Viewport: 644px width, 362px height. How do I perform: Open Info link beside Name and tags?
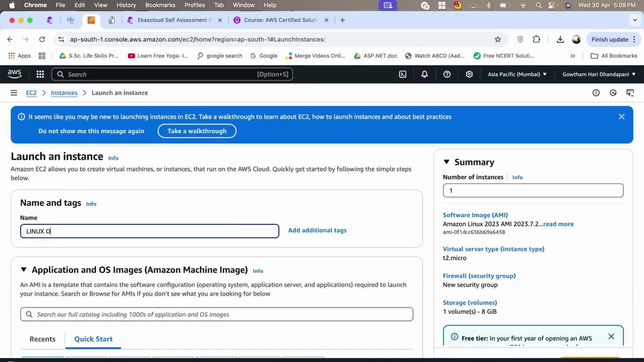[x=91, y=204]
